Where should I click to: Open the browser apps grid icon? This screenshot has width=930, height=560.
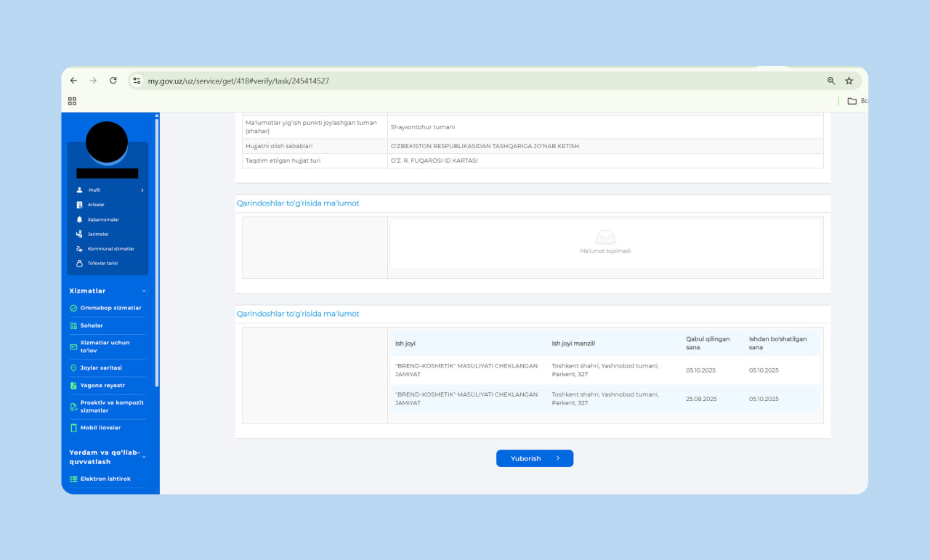tap(72, 101)
